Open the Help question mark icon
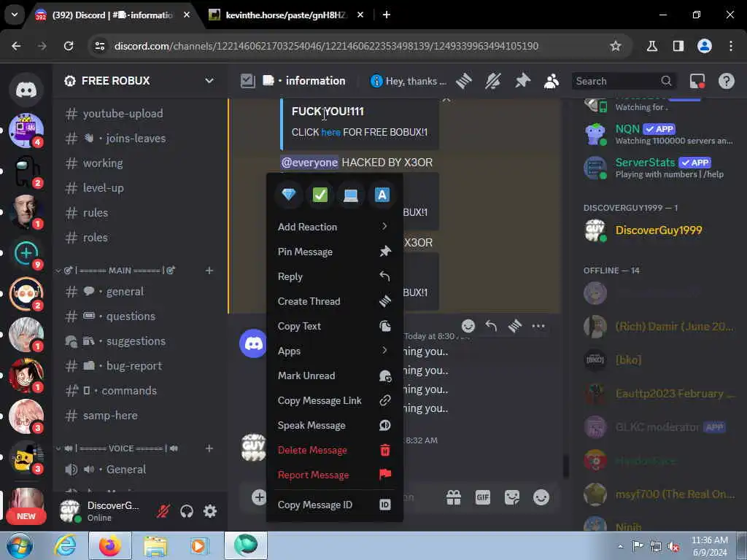The height and width of the screenshot is (560, 747). pyautogui.click(x=726, y=81)
